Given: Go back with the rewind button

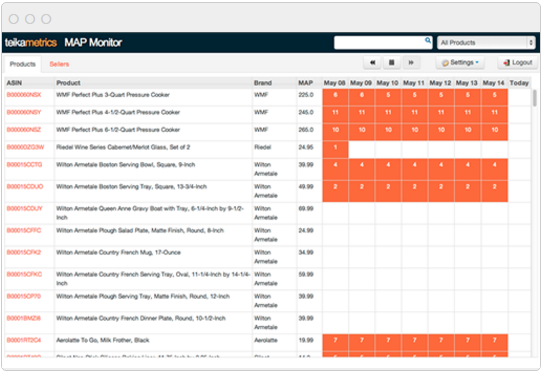Looking at the screenshot, I should pos(372,63).
